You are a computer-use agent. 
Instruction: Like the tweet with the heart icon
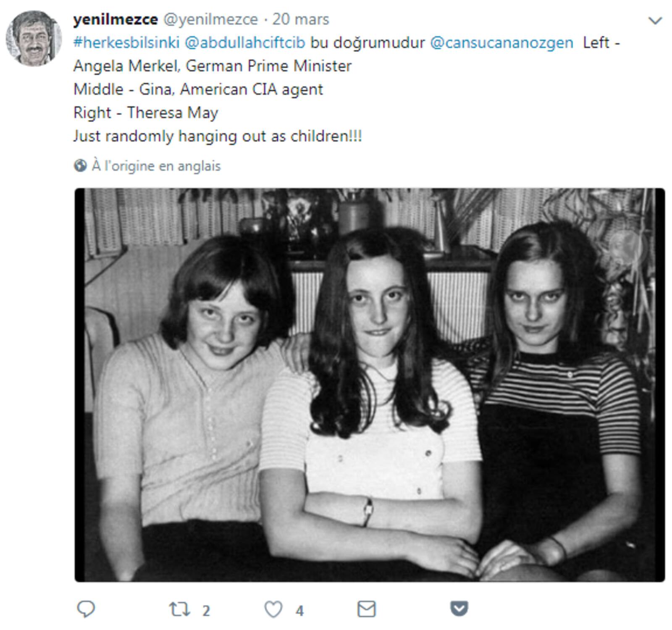[x=273, y=609]
